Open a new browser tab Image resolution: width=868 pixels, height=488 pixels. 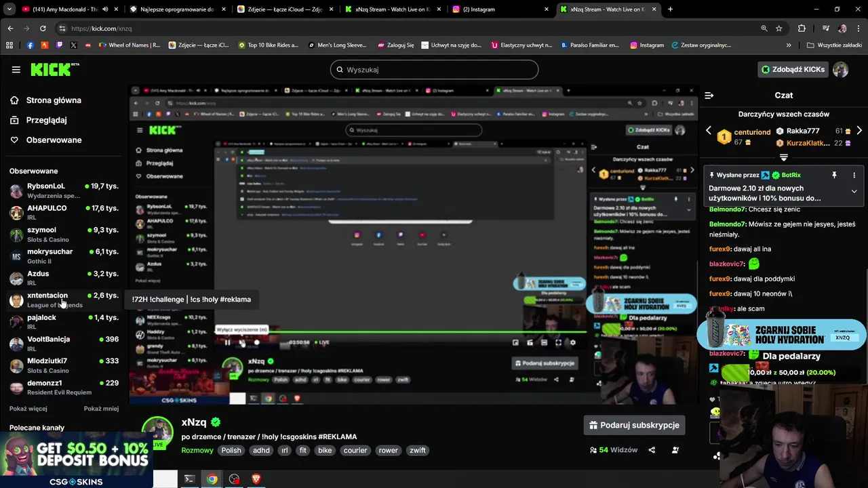pos(670,9)
